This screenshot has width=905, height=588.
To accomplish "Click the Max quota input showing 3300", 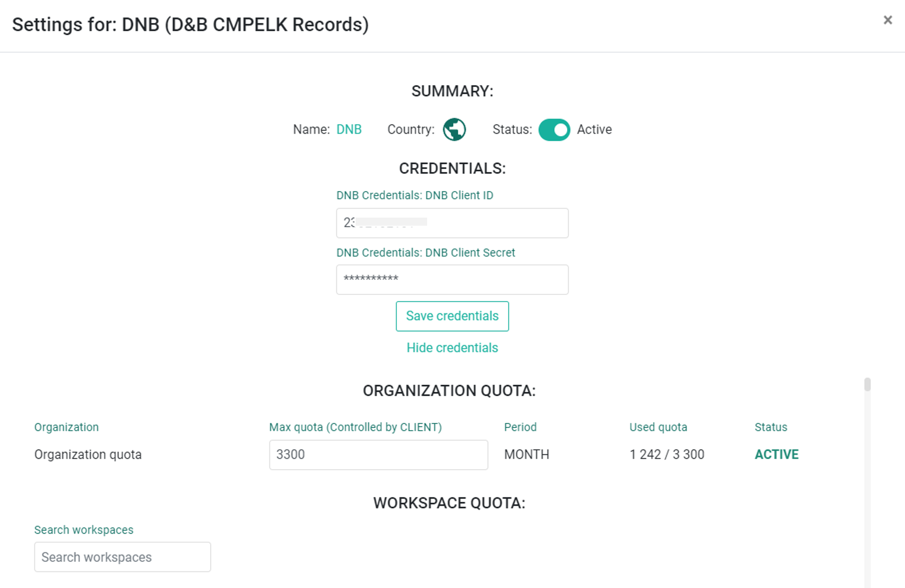I will click(x=378, y=455).
